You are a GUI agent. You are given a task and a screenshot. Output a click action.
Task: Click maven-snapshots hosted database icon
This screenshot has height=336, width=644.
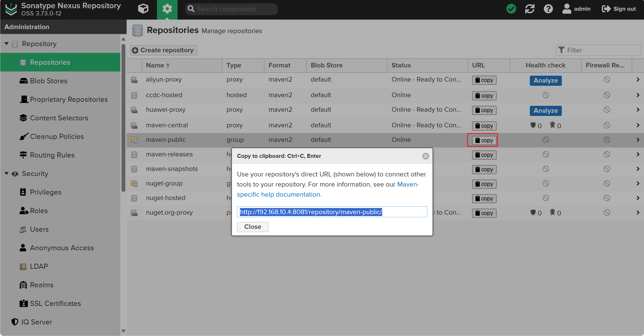(134, 169)
